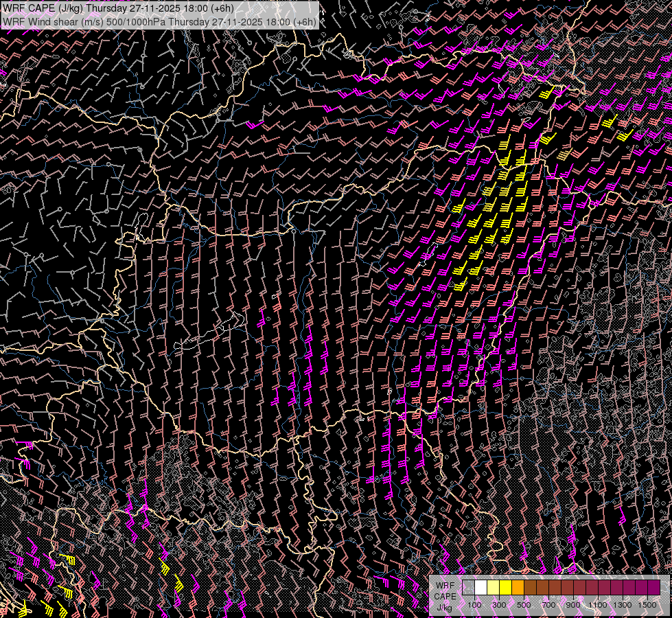Click the 500 legend scale label

coord(524,604)
